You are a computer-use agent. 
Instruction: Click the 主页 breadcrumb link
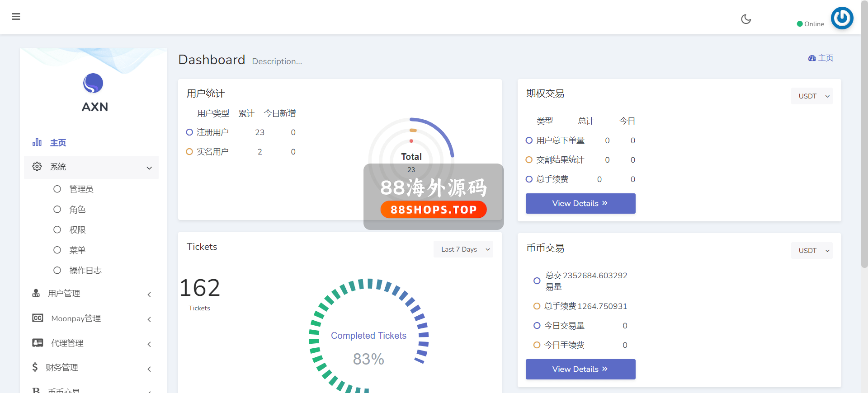[821, 58]
